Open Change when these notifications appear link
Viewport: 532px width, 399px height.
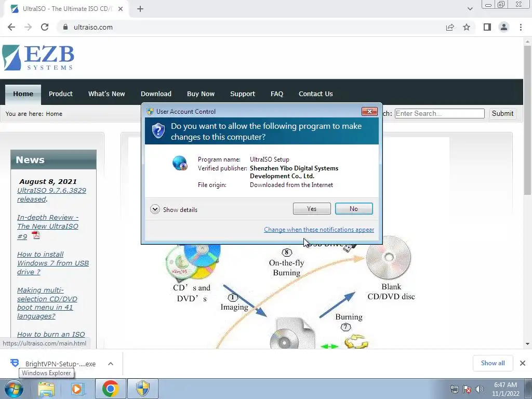319,230
